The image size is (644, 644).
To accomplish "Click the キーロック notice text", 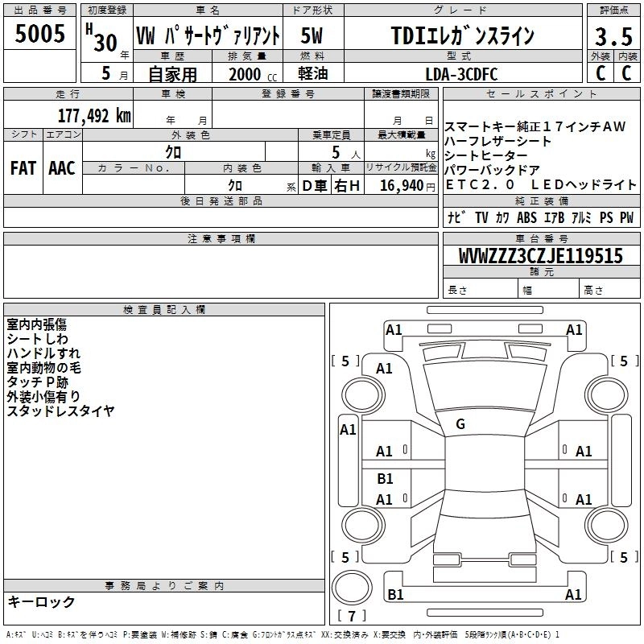I will (41, 602).
